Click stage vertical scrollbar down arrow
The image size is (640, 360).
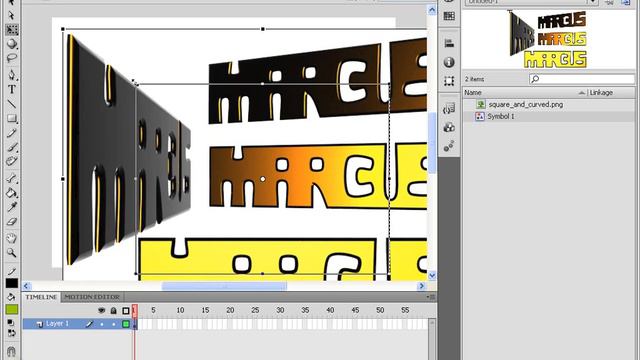coord(432,276)
